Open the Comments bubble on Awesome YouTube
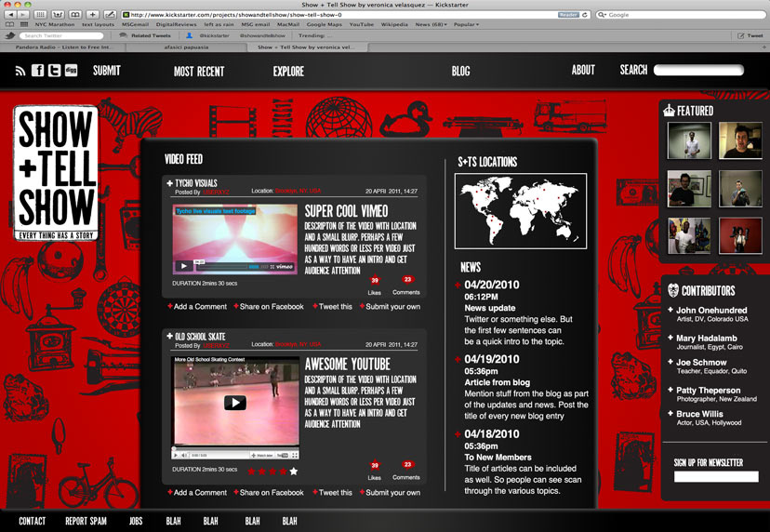Screen dimensions: 770x532 tap(407, 464)
